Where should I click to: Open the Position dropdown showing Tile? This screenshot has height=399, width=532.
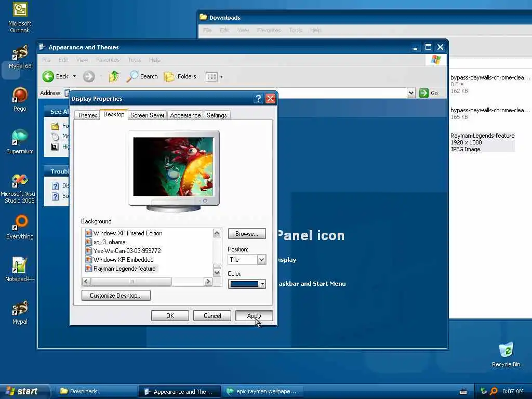pyautogui.click(x=261, y=260)
